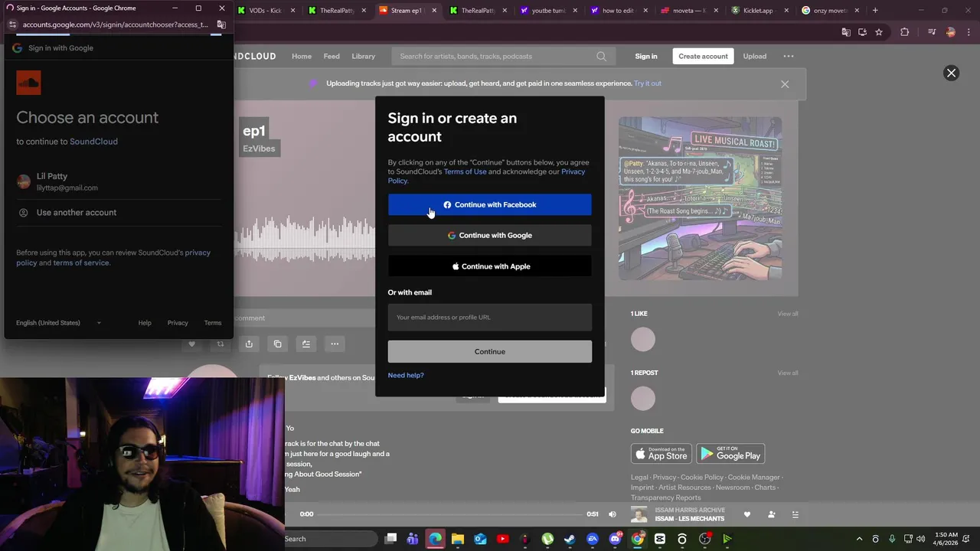Like the track with heart icon under waveform
This screenshot has height=551, width=980.
tap(191, 344)
